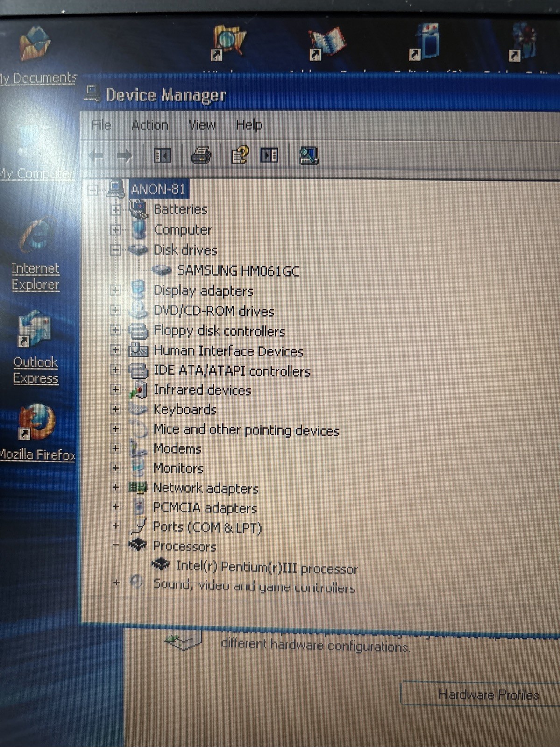This screenshot has width=560, height=747.
Task: Select Mice and other pointing devices label
Action: tap(246, 430)
